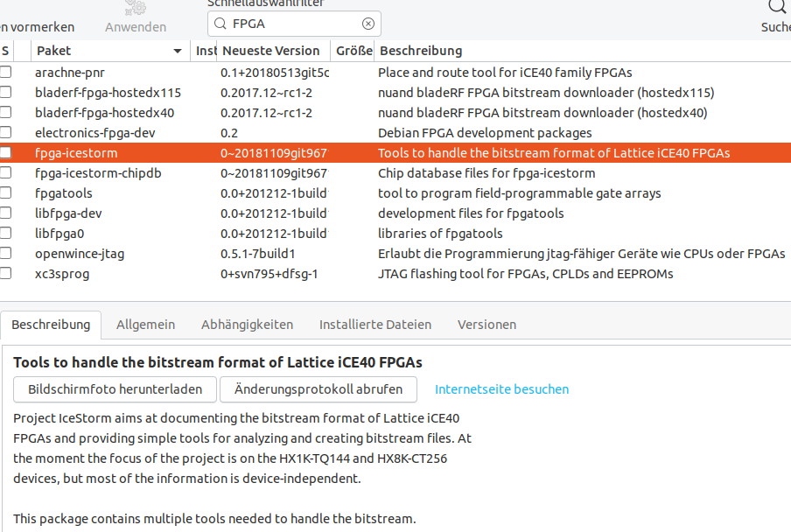
Task: Sort by Inst column header
Action: [x=204, y=51]
